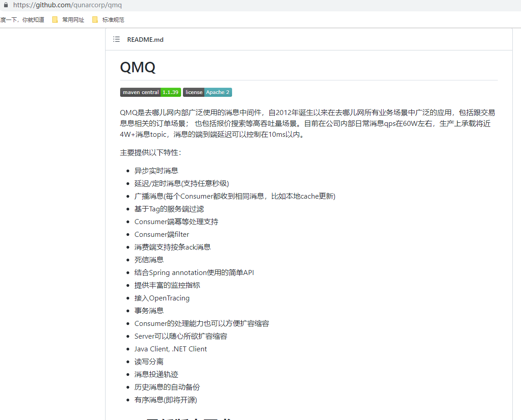
Task: Click list item 死信消息
Action: coord(149,260)
